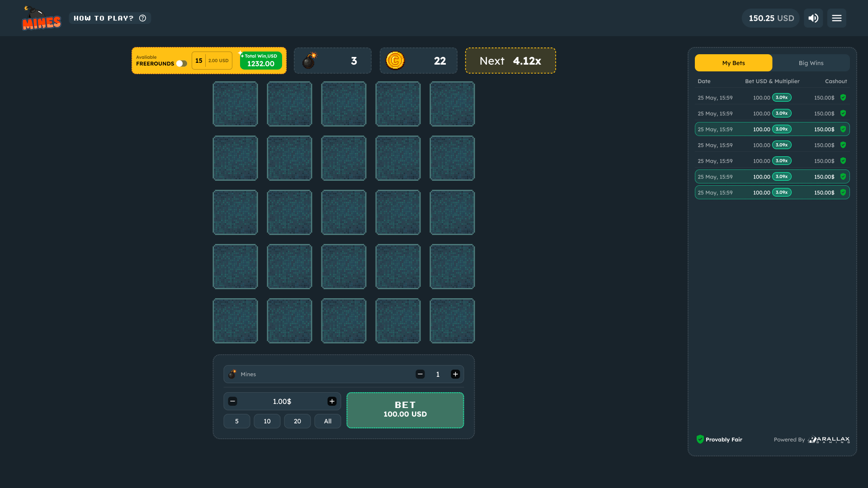This screenshot has height=488, width=868.
Task: Click the Provably Fair shield icon
Action: tap(700, 439)
